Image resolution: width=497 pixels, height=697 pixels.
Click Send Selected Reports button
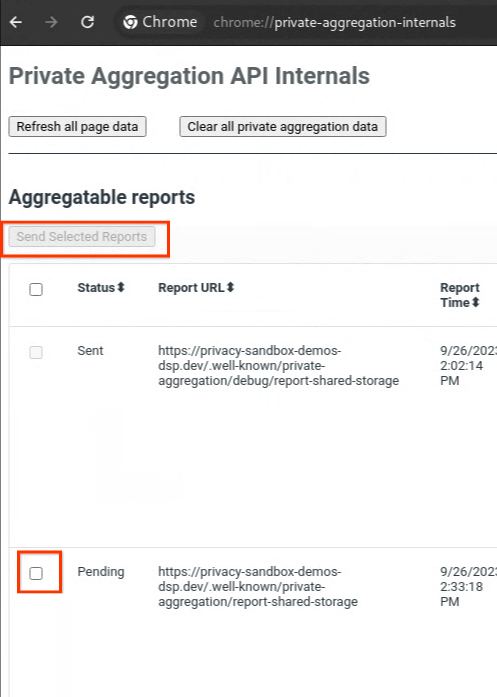[82, 236]
